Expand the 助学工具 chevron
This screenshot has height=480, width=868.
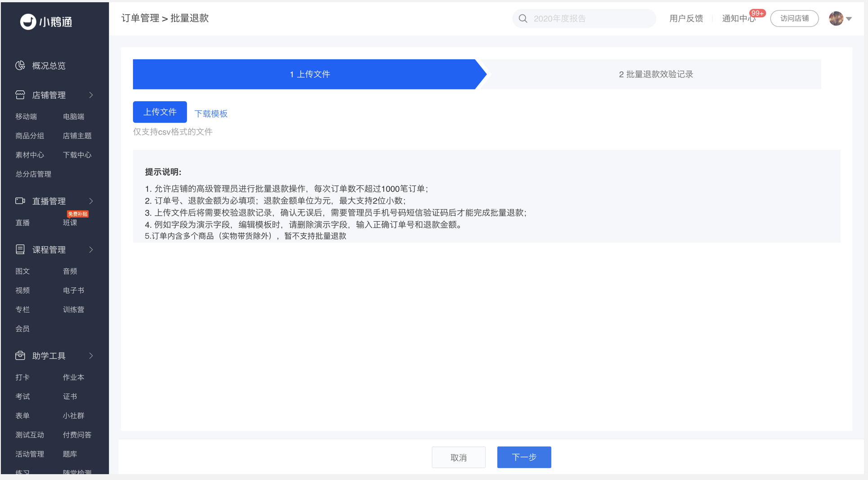[x=91, y=356]
